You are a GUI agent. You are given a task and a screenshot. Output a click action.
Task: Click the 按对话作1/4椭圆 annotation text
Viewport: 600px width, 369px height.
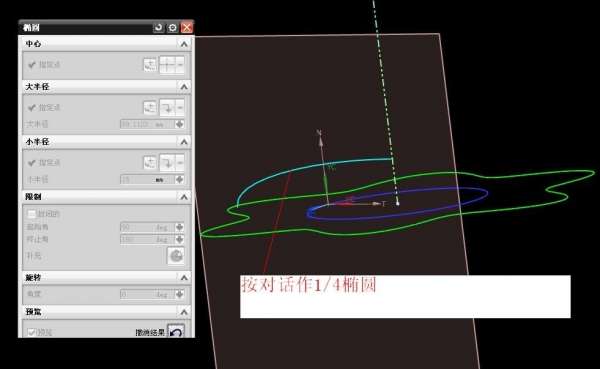pyautogui.click(x=308, y=285)
